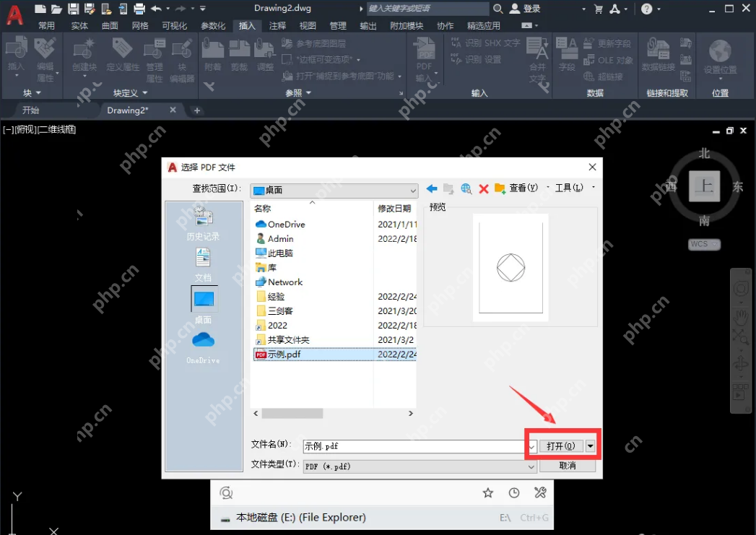Click the Plot printer icon in quick access toolbar
The image size is (756, 535).
pyautogui.click(x=139, y=8)
